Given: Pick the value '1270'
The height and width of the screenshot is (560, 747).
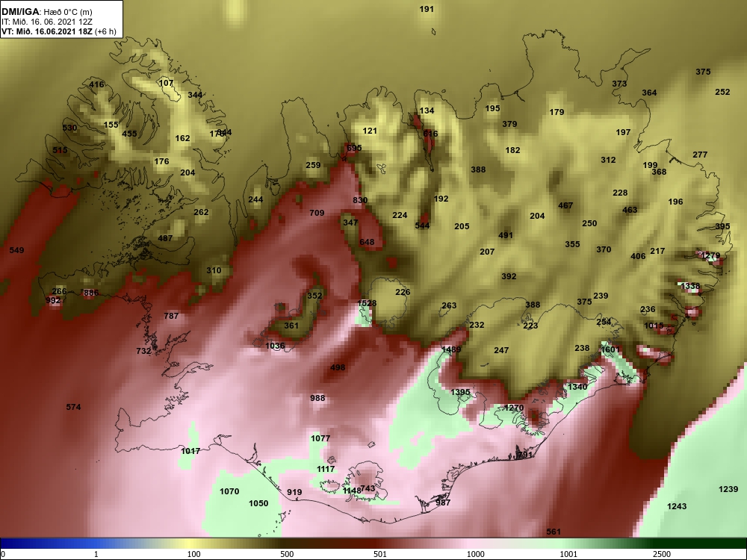Looking at the screenshot, I should [x=514, y=408].
